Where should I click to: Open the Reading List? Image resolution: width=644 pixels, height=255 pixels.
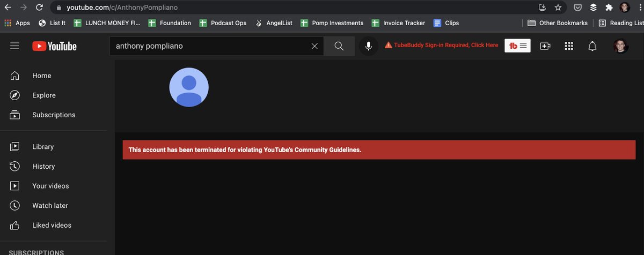[x=621, y=23]
